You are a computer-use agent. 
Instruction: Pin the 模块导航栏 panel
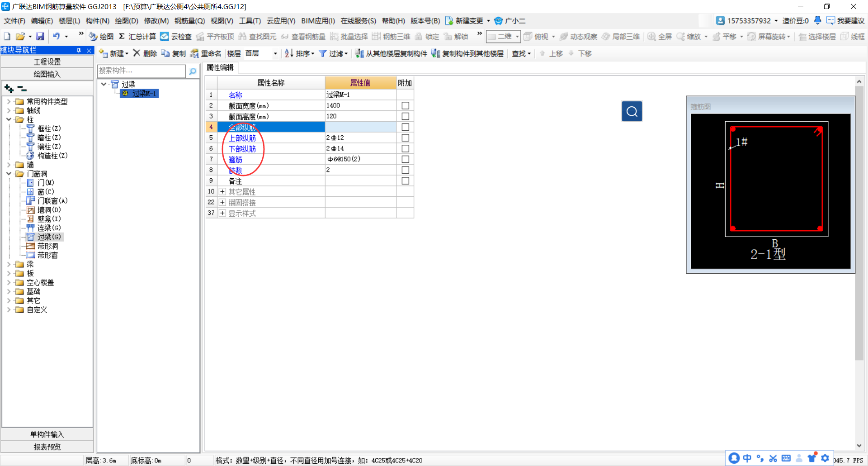79,50
